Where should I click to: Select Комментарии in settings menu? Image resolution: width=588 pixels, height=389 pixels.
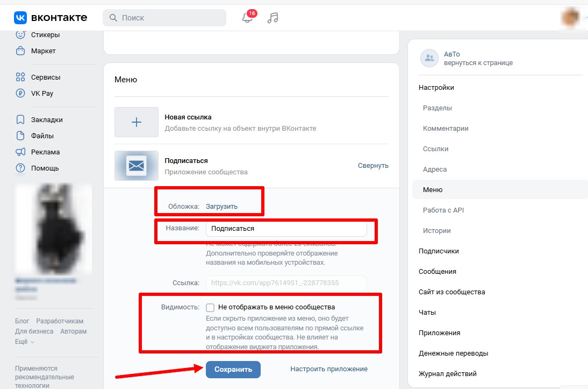(446, 129)
